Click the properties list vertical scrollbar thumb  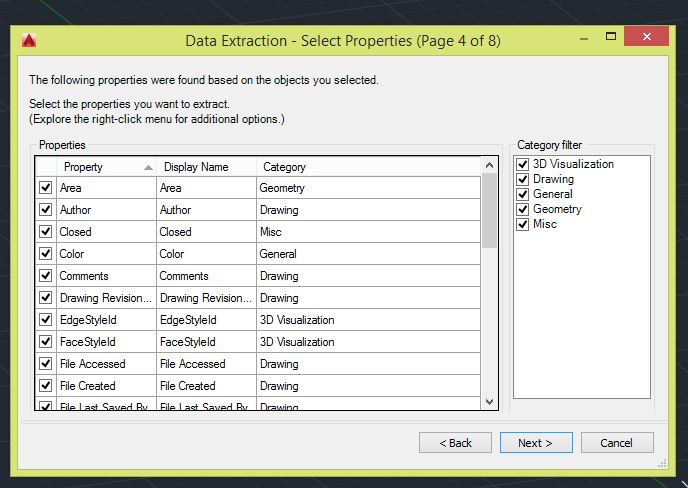[x=490, y=211]
